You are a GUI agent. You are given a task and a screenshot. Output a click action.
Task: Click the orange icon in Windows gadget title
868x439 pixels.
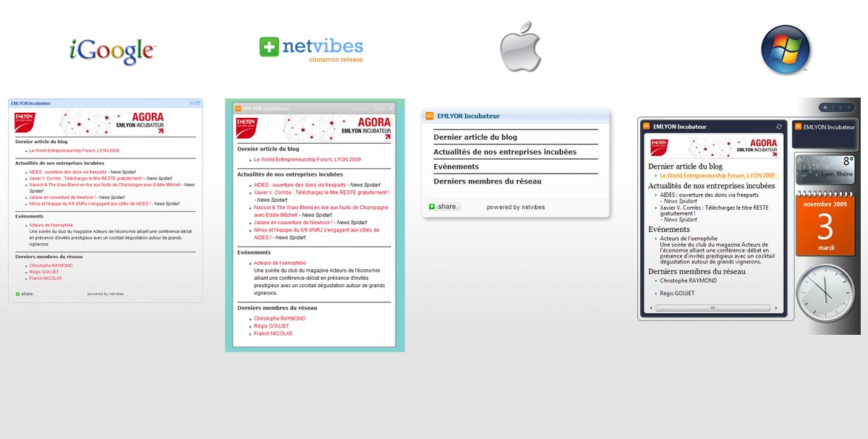(x=647, y=127)
